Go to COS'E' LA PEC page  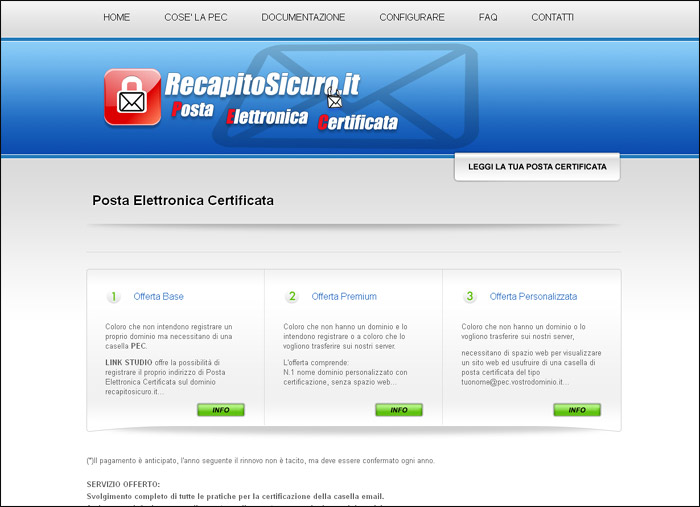[196, 17]
